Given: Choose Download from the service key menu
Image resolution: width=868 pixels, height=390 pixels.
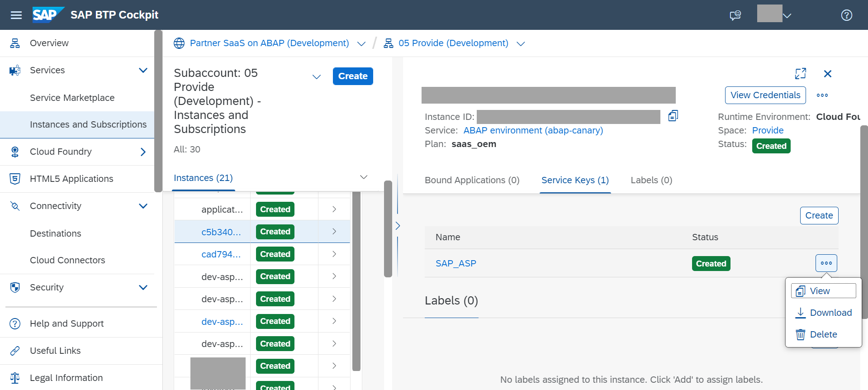Looking at the screenshot, I should (x=823, y=313).
